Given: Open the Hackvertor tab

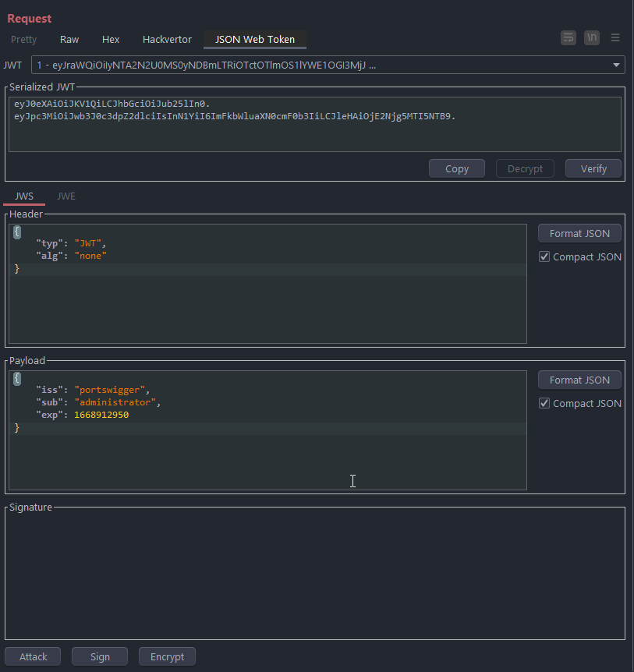Looking at the screenshot, I should pos(167,39).
